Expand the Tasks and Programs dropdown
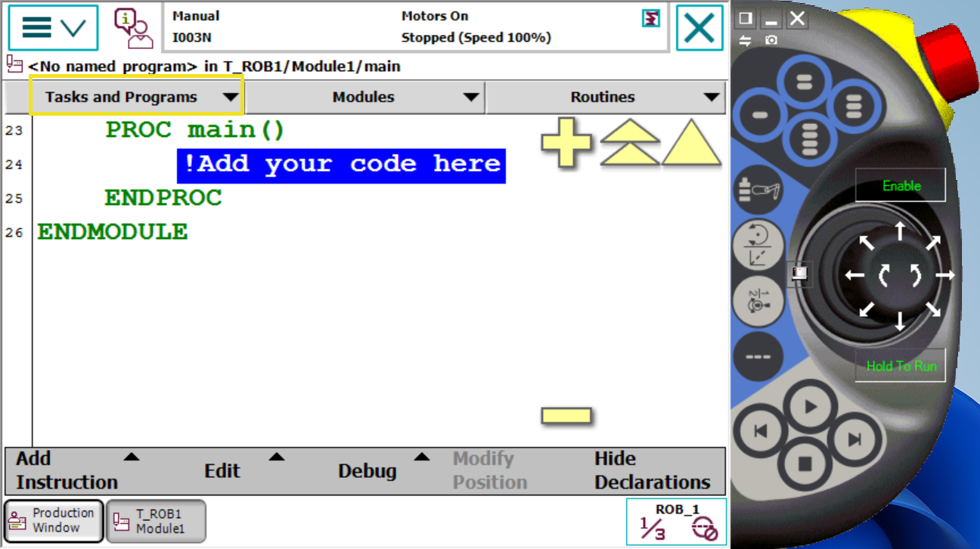The image size is (980, 549). 137,97
